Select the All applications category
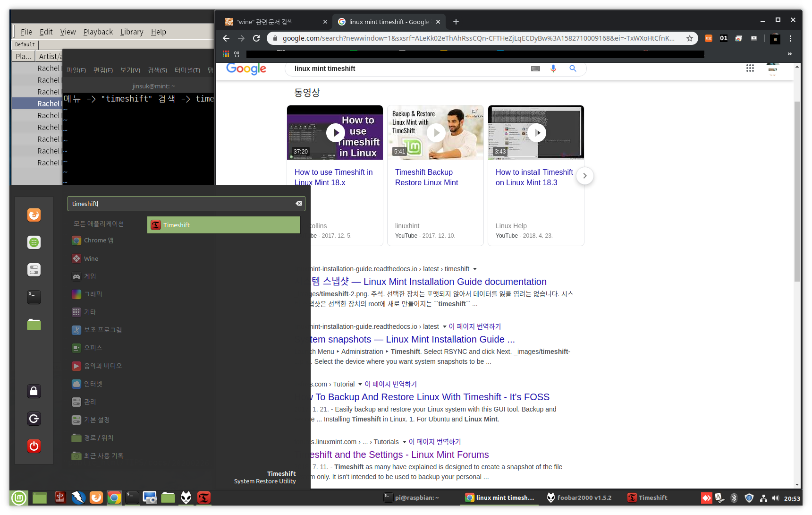 [98, 223]
